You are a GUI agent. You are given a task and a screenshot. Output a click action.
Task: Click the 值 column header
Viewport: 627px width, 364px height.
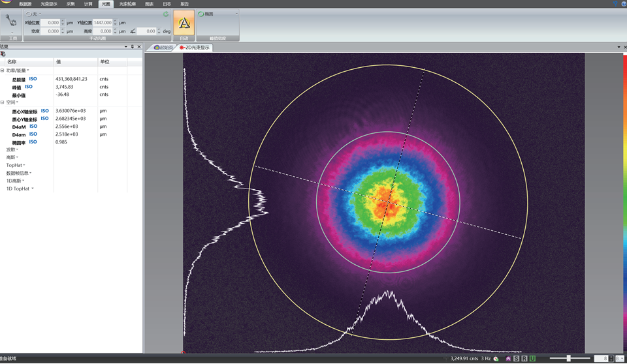[x=76, y=62]
